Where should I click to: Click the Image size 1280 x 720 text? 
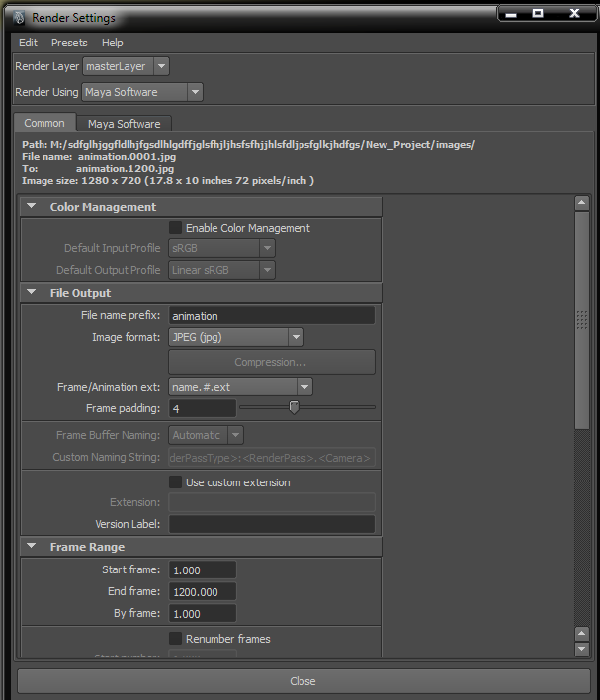(x=168, y=181)
